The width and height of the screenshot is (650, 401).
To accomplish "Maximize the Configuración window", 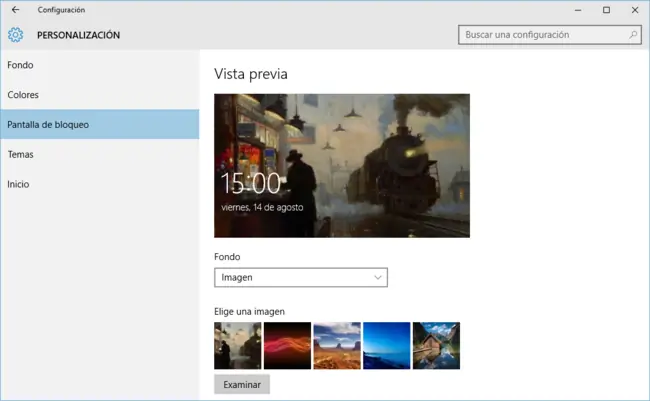I will click(x=606, y=10).
